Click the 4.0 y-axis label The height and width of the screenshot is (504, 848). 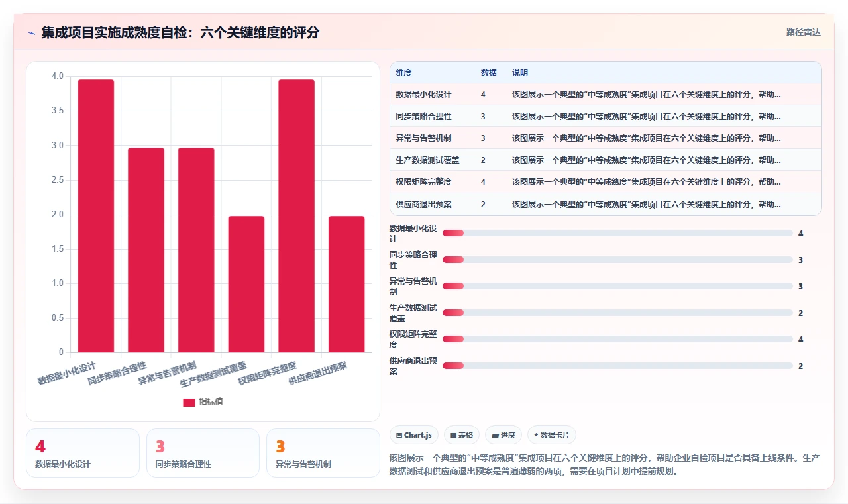(58, 76)
